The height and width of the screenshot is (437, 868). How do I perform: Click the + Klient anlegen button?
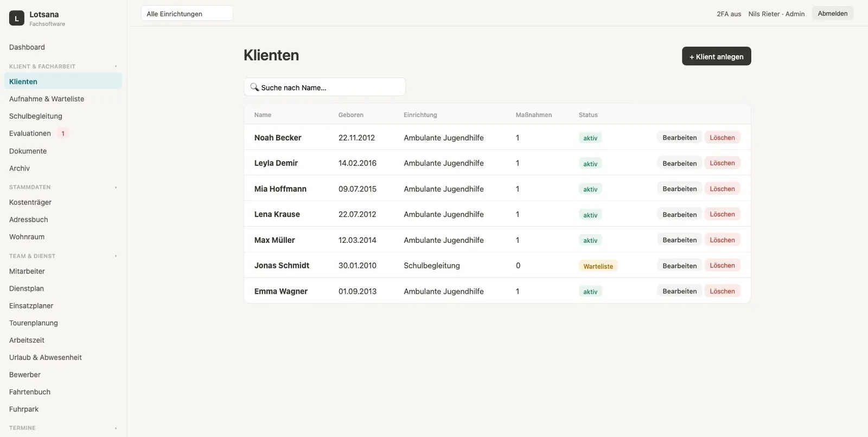[716, 56]
